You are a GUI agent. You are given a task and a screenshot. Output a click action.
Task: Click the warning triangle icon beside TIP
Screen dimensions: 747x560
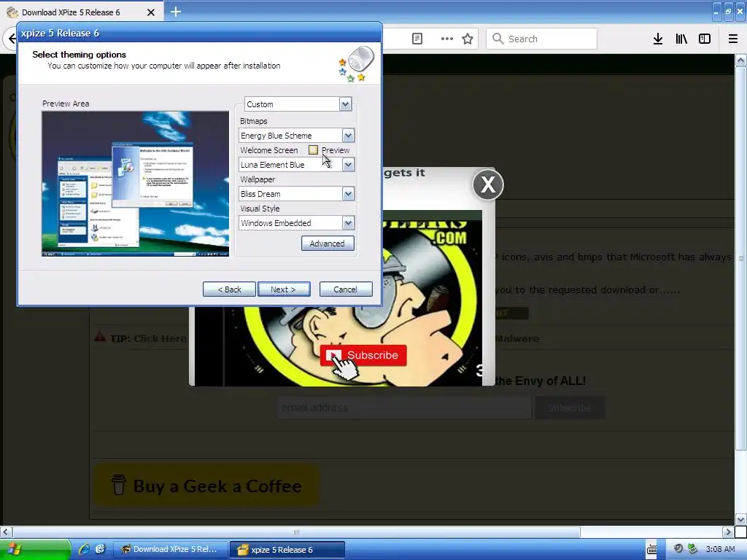(99, 337)
